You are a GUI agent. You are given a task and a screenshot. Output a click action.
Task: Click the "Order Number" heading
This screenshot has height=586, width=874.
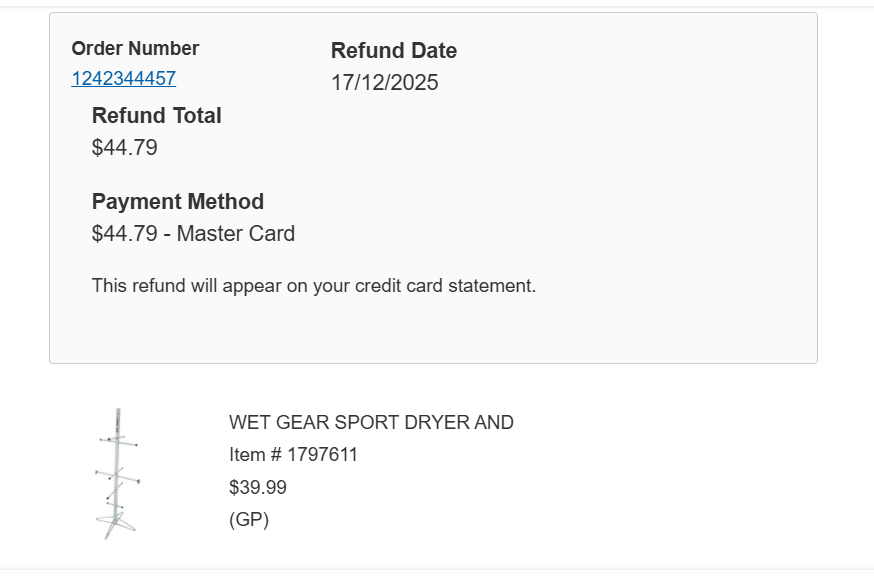pyautogui.click(x=135, y=49)
